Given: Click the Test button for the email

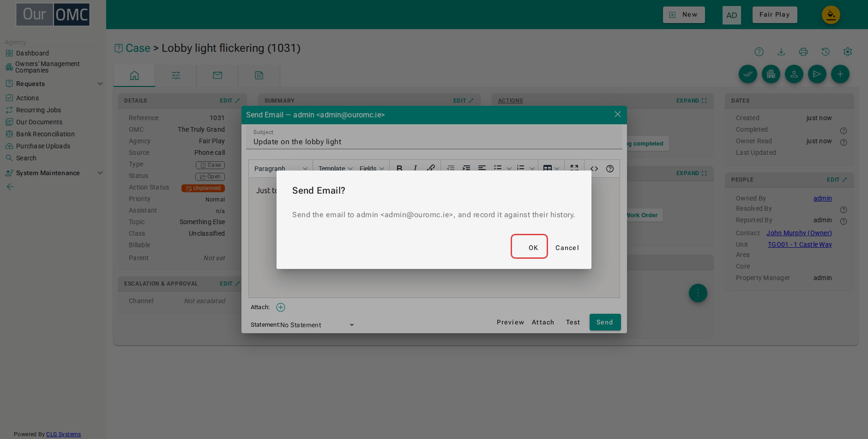Looking at the screenshot, I should coord(573,323).
